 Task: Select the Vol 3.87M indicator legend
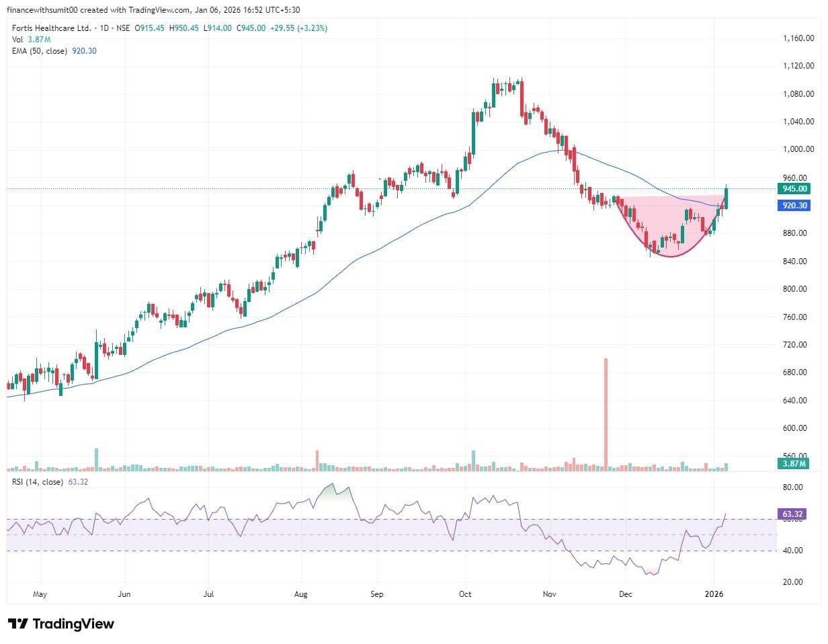[33, 40]
